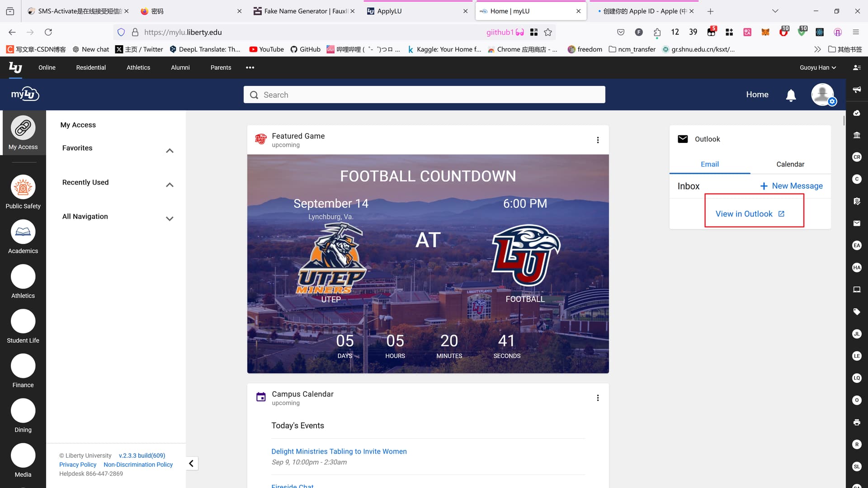Open the Online menu item

[x=47, y=67]
